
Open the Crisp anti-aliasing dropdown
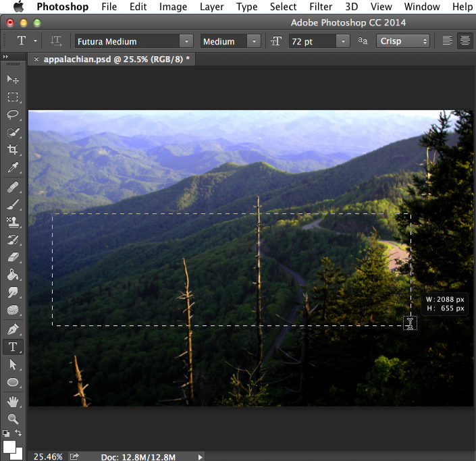click(403, 41)
